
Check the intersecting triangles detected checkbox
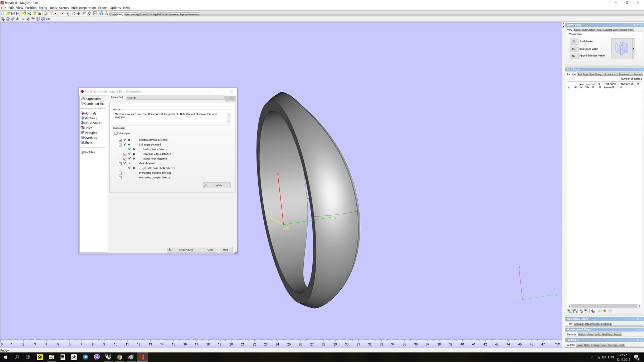click(x=120, y=178)
